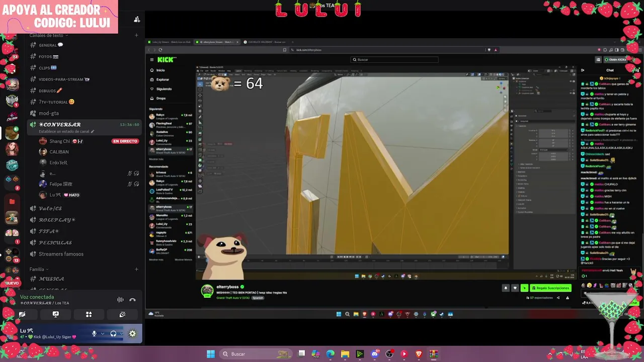Open WinRAR from the taskbar
644x362 pixels.
click(433, 354)
